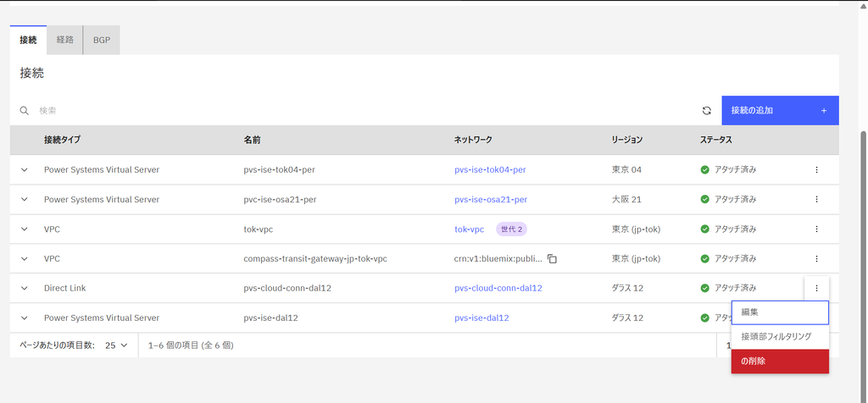The height and width of the screenshot is (403, 868).
Task: Open pvs-cloud-conn-dal12 network link
Action: click(x=498, y=288)
